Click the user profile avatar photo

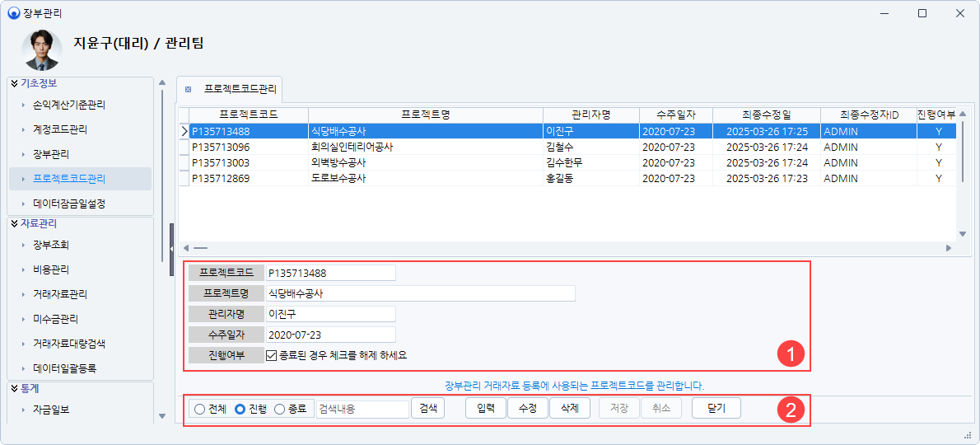41,50
